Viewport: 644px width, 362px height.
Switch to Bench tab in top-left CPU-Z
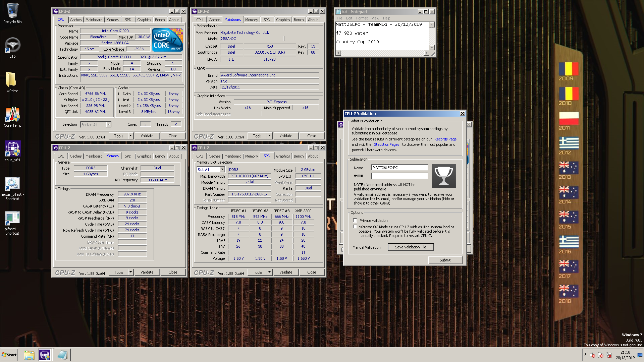(x=160, y=20)
